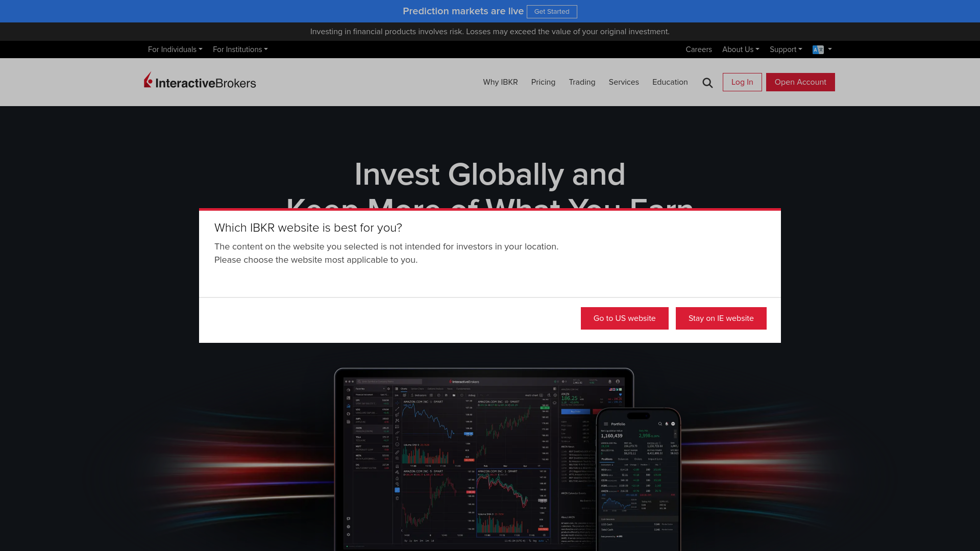Click the 'Prediction markets are live' banner text
This screenshot has height=551, width=980.
[x=463, y=11]
